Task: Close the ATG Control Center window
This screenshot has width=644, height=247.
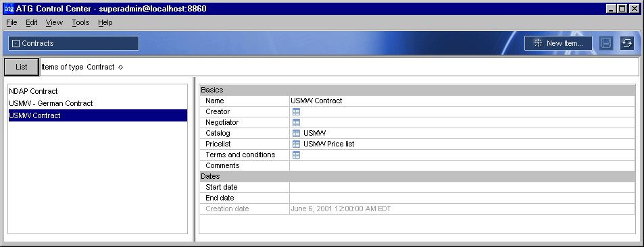Action: point(634,8)
